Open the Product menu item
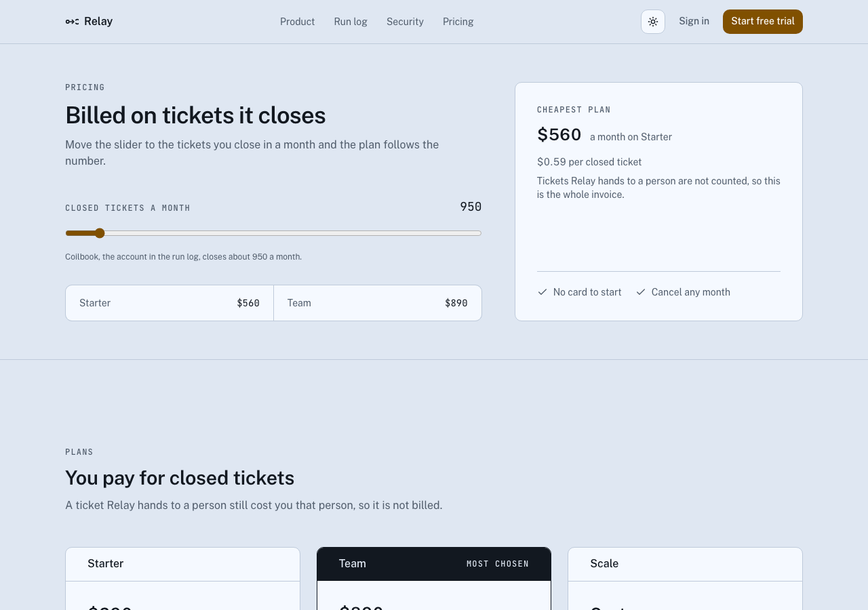Viewport: 868px width, 610px height. [297, 22]
